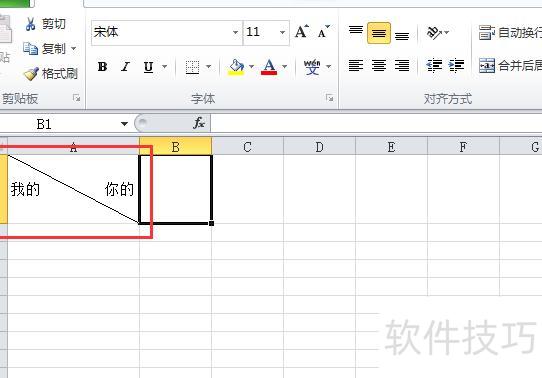Apply the yellow fill color bucket
542x378 pixels.
click(x=236, y=66)
